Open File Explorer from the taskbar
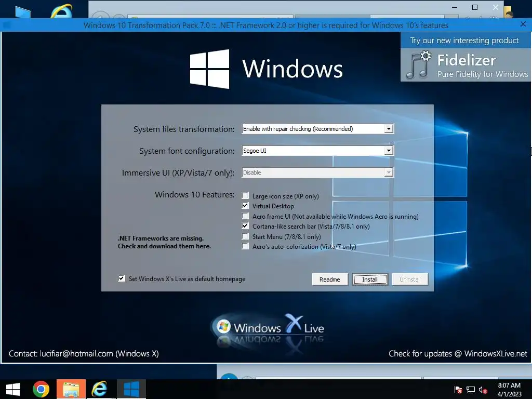This screenshot has width=532, height=399. [71, 389]
